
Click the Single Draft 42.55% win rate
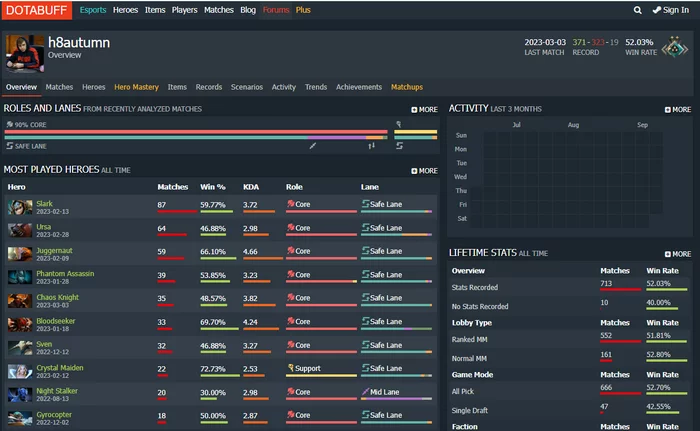click(658, 406)
